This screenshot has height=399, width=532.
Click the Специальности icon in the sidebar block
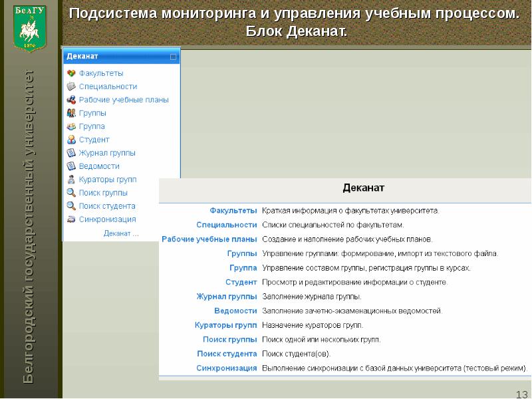coord(71,86)
